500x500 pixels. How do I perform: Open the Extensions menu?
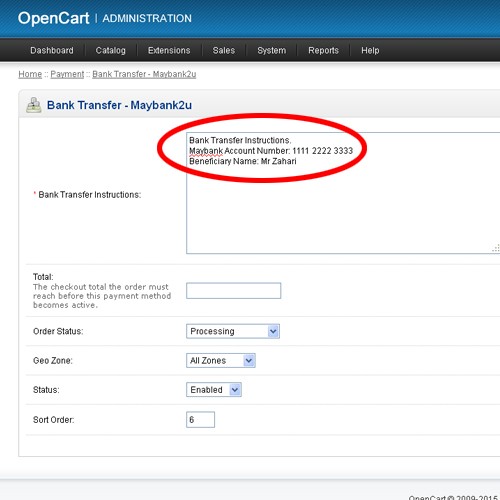click(x=169, y=50)
